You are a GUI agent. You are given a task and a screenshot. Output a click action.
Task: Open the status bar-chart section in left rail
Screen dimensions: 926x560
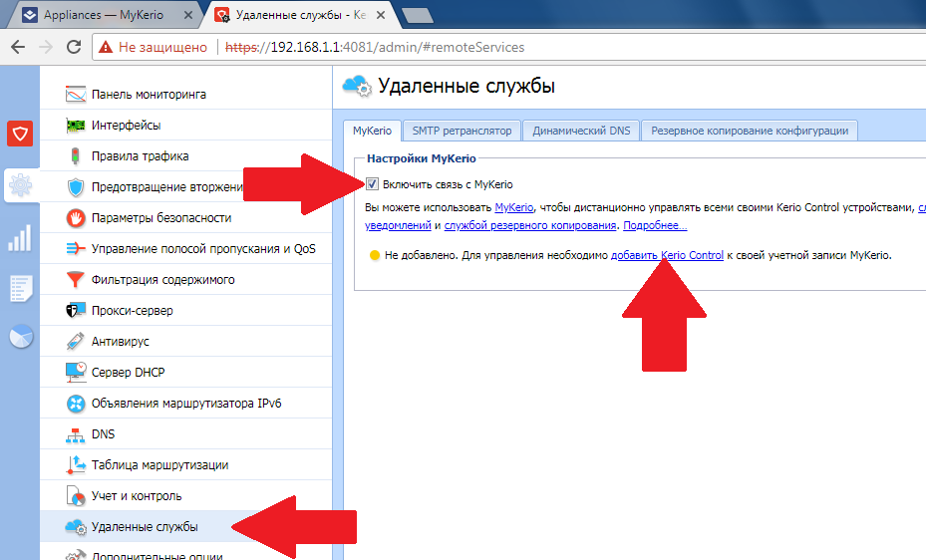[x=20, y=237]
